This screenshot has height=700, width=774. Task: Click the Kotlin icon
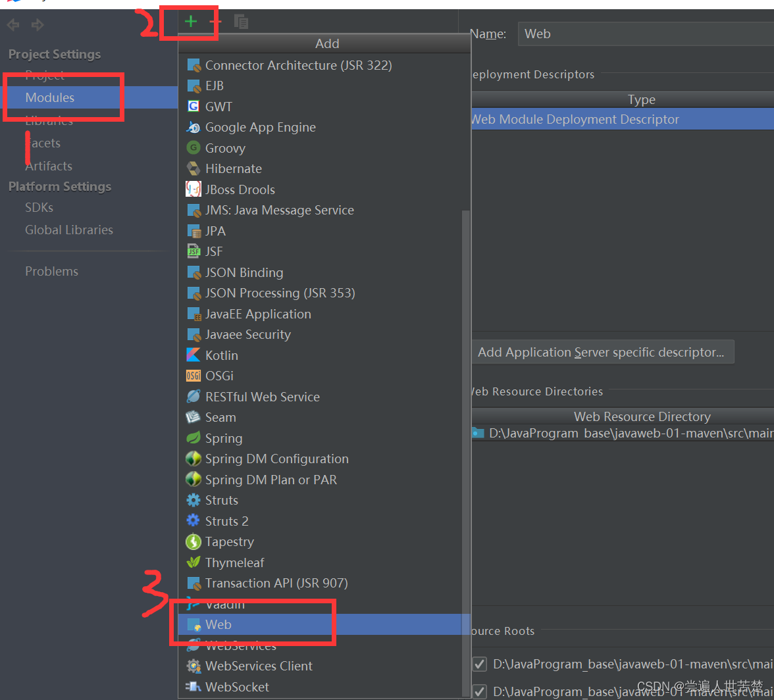pos(193,355)
